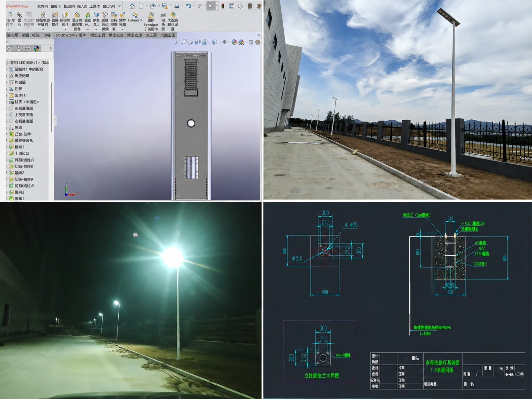Undo the last action
The image size is (532, 399).
pos(188,6)
